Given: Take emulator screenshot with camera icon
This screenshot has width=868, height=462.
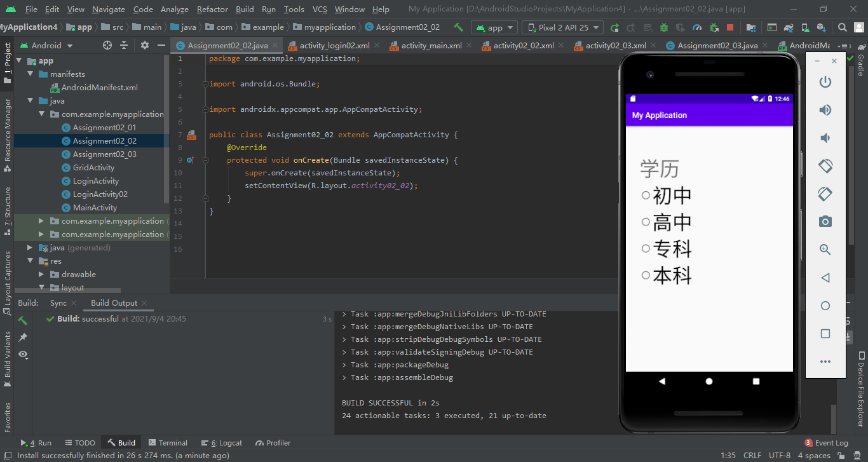Looking at the screenshot, I should 825,222.
